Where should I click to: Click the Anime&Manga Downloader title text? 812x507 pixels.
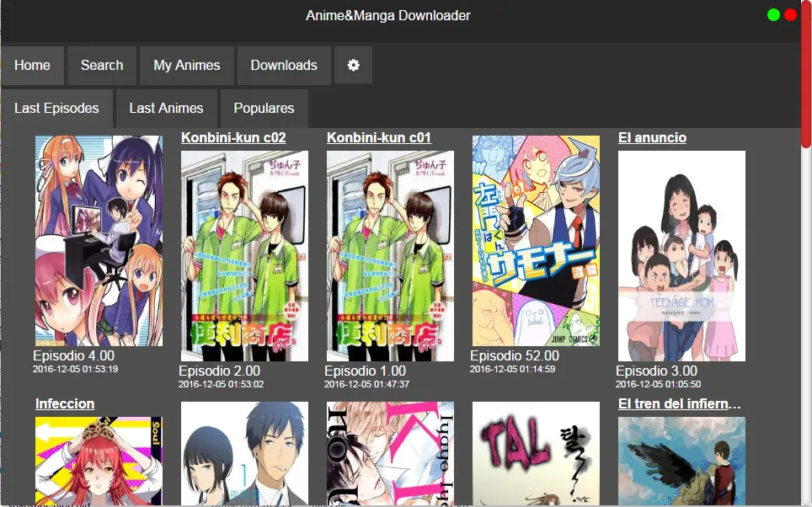click(387, 15)
